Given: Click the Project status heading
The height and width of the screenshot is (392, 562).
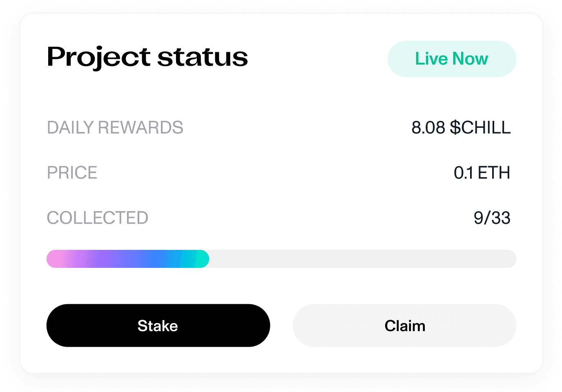Looking at the screenshot, I should (x=147, y=57).
